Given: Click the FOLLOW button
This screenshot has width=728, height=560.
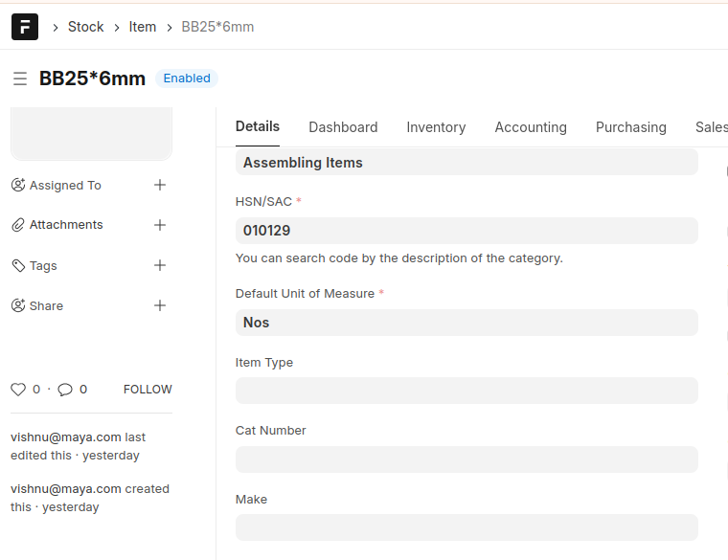Looking at the screenshot, I should click(x=148, y=390).
